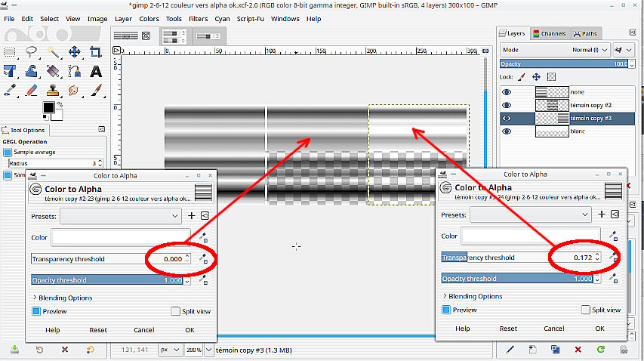The height and width of the screenshot is (361, 644).
Task: Select the Warp Transform tool
Action: pyautogui.click(x=31, y=71)
